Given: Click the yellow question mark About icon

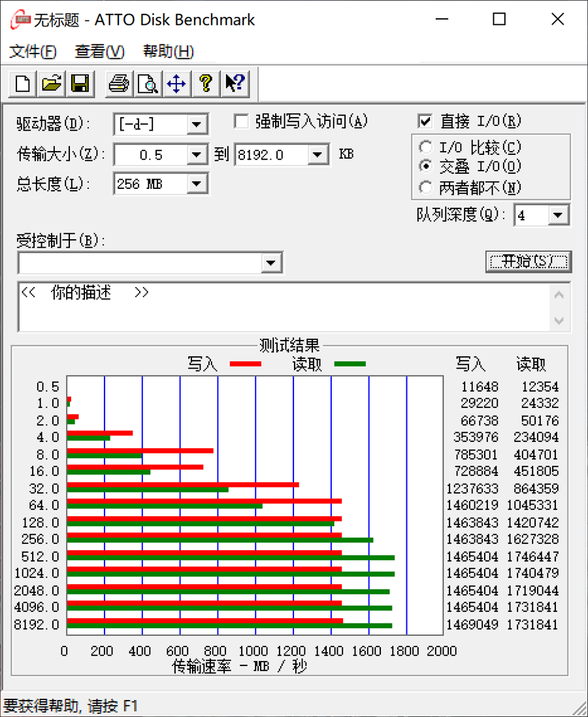Looking at the screenshot, I should pos(206,84).
